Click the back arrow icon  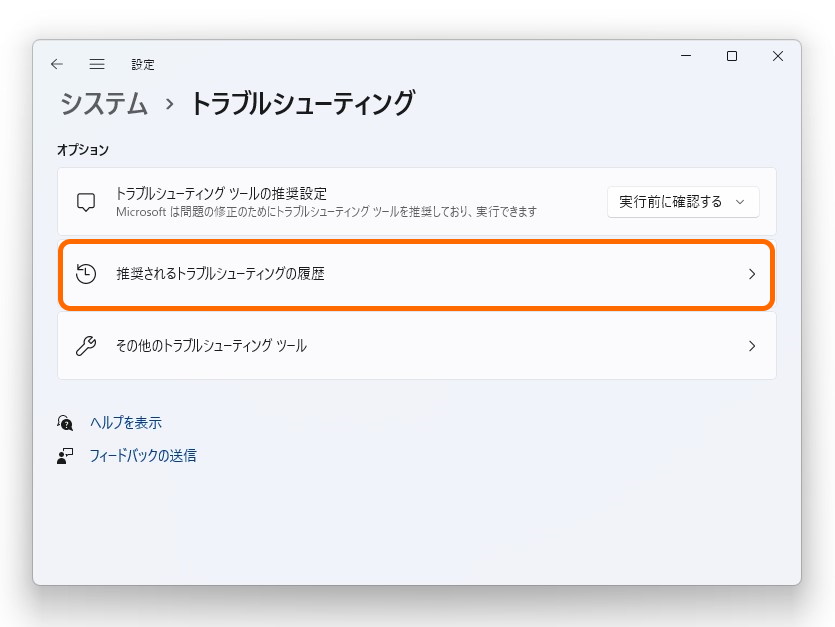57,64
